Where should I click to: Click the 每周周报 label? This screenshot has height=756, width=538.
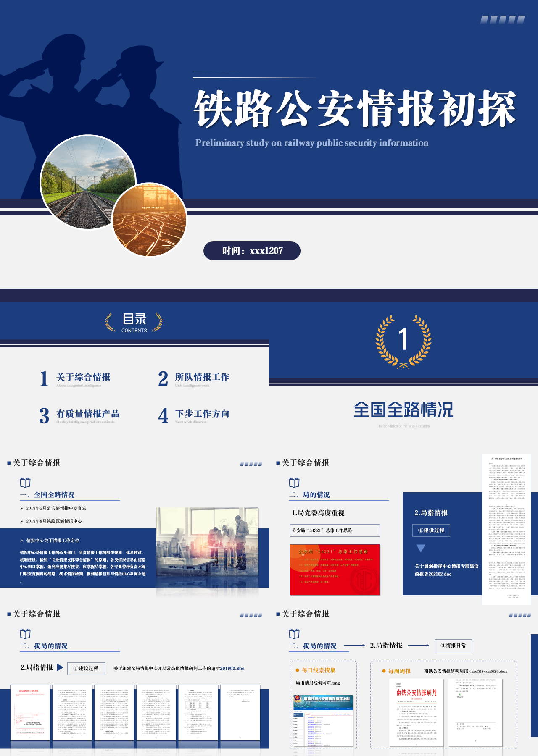tap(399, 671)
